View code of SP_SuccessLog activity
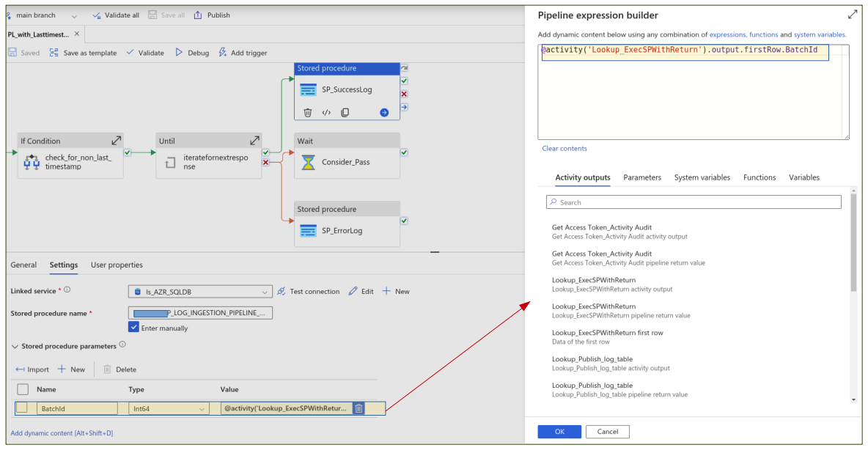This screenshot has height=453, width=868. pos(327,112)
